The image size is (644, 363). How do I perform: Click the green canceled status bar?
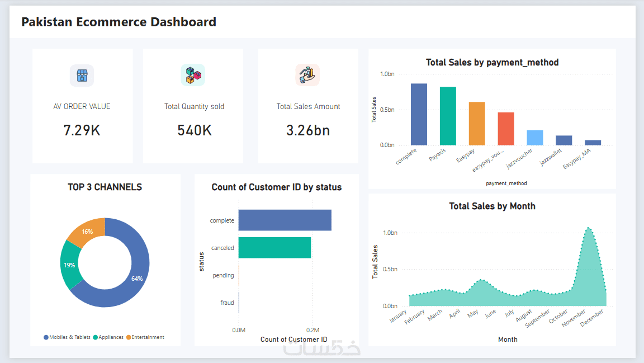[275, 247]
